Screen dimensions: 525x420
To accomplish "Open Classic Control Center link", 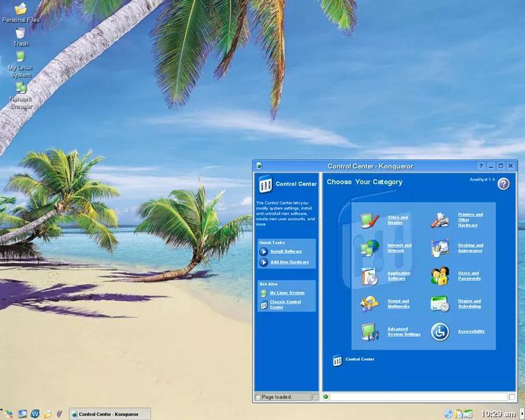I will (x=285, y=304).
